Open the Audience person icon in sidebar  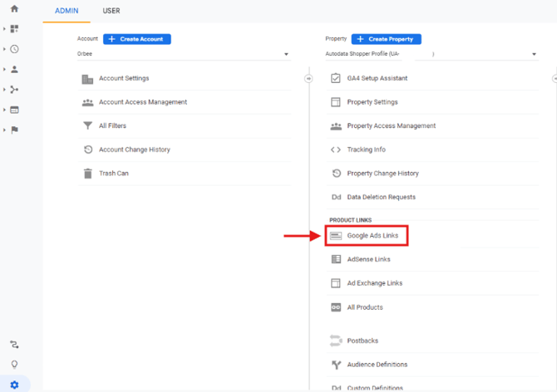coord(14,70)
